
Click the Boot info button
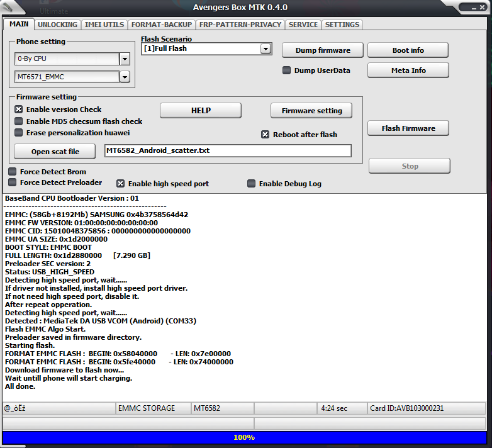click(408, 50)
